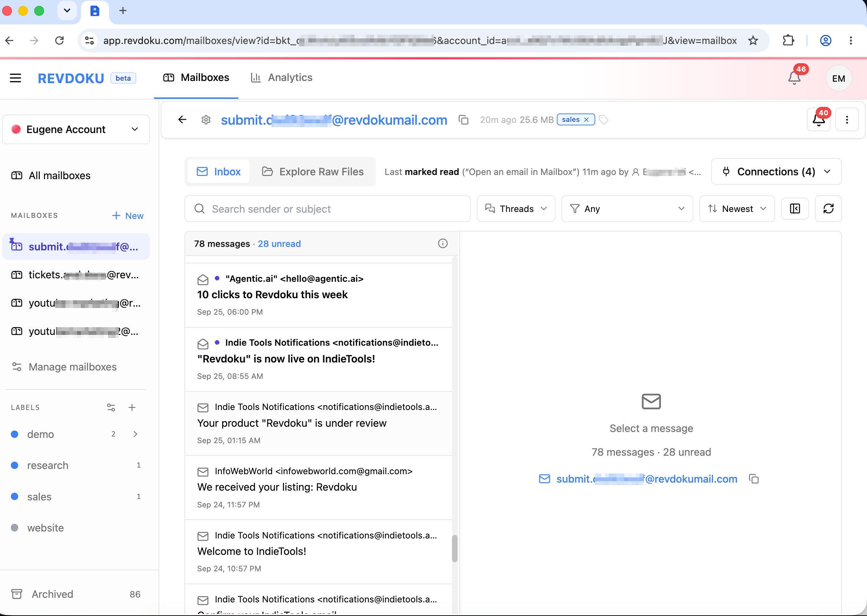
Task: Toggle read status of Agentic.ai email
Action: tap(203, 280)
